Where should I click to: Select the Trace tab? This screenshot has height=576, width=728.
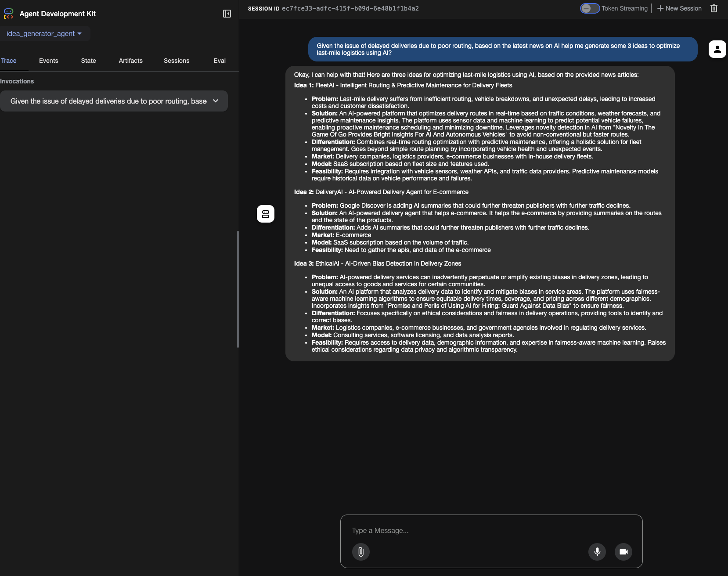9,61
